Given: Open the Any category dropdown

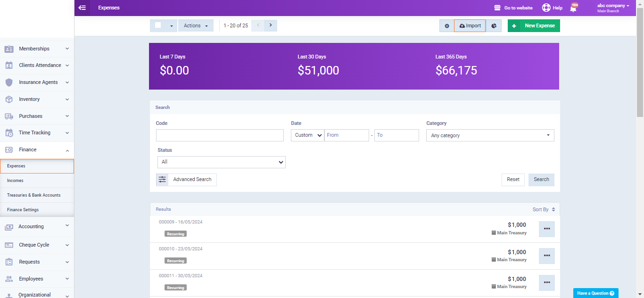Looking at the screenshot, I should pos(490,135).
